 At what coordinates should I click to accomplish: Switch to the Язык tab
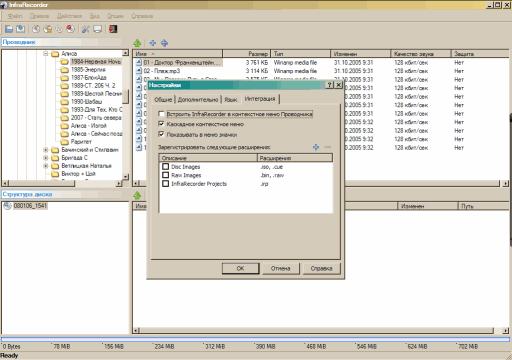231,100
